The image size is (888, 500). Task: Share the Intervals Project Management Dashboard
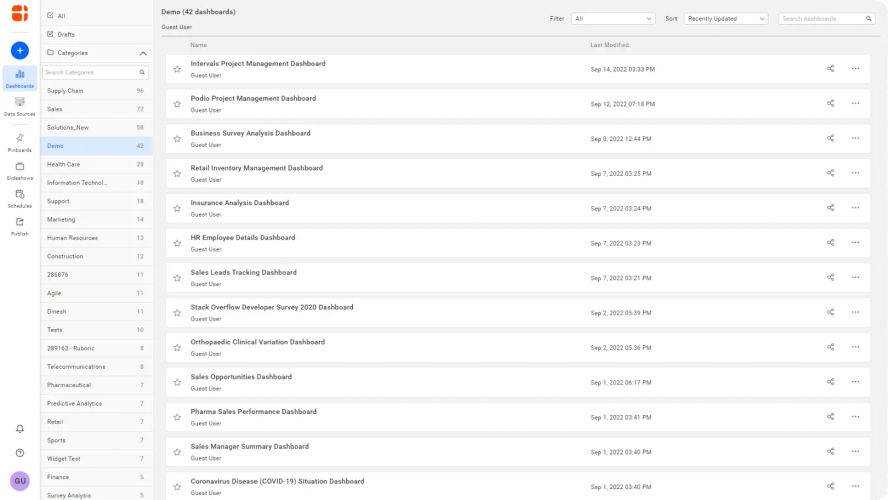click(x=830, y=69)
